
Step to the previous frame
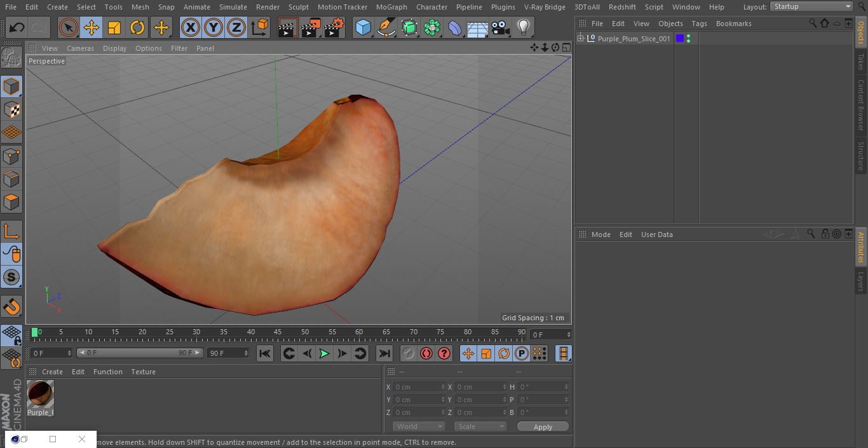pos(307,353)
